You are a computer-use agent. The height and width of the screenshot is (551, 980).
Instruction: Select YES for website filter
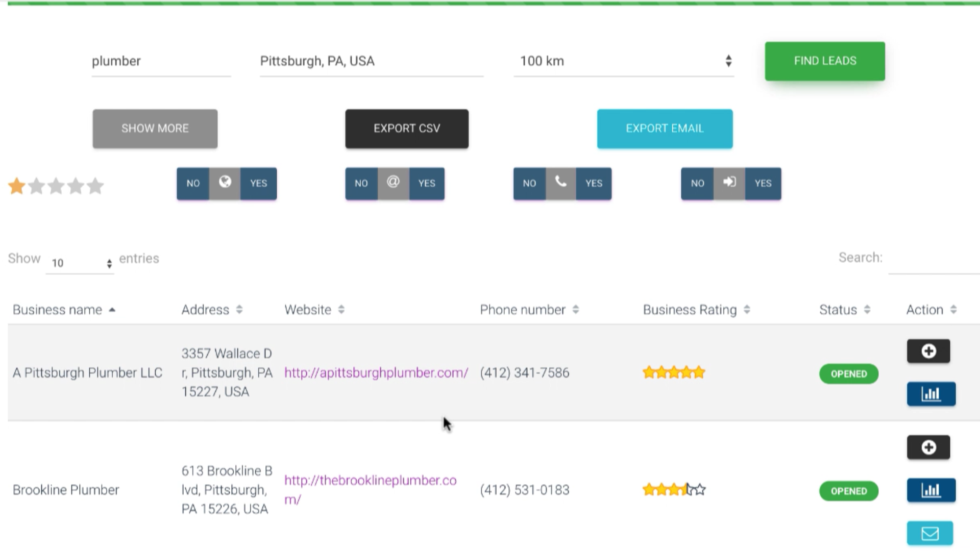[x=259, y=183]
